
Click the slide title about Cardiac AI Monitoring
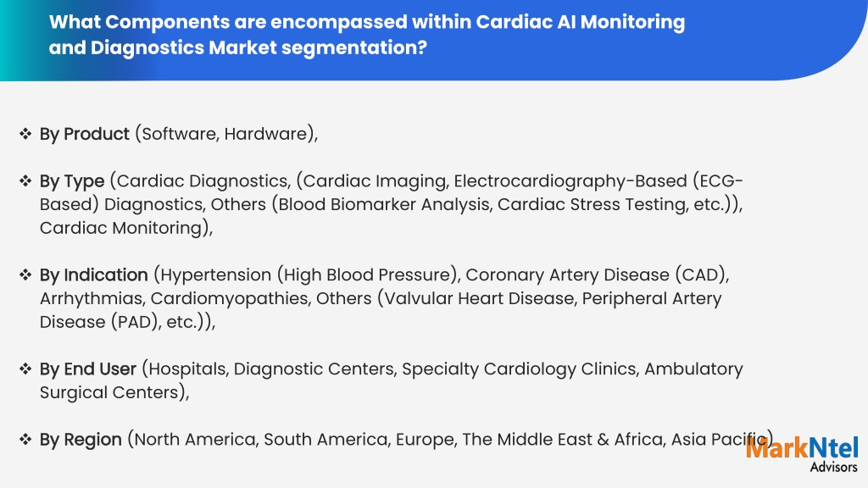[x=366, y=34]
